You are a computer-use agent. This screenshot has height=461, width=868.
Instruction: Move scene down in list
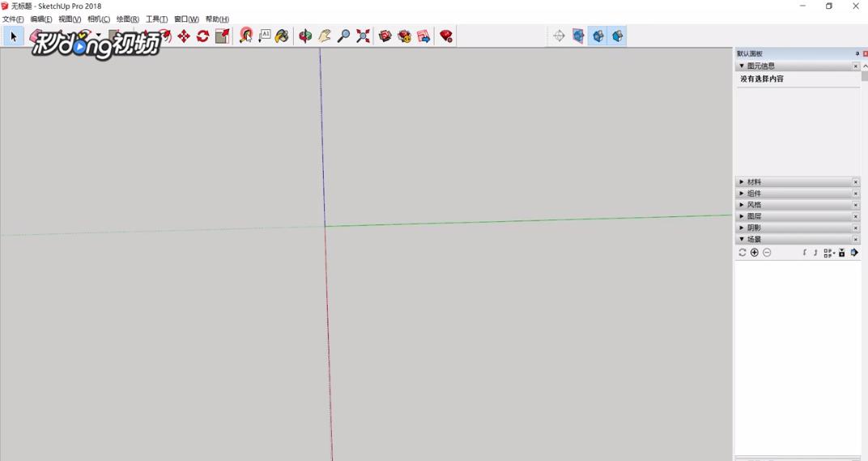(x=815, y=253)
